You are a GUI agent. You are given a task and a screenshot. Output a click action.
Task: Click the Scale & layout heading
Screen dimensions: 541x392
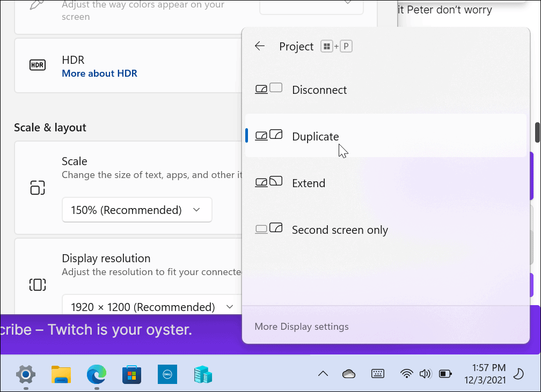(50, 128)
